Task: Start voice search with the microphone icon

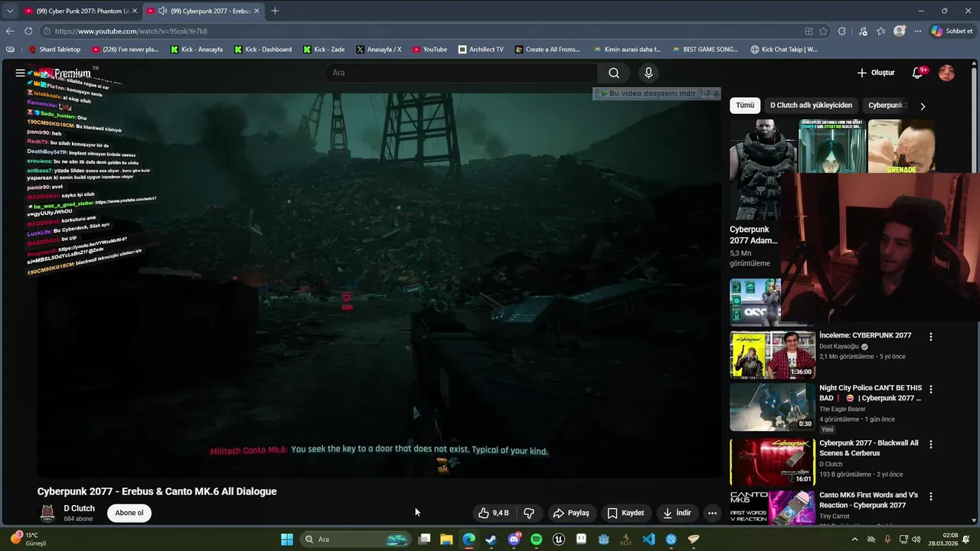Action: coord(648,73)
